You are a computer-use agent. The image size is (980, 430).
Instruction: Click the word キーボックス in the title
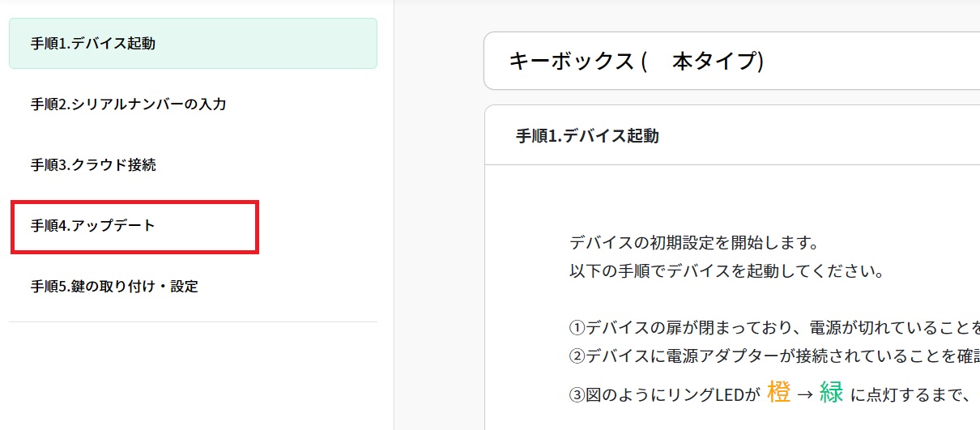pyautogui.click(x=569, y=61)
